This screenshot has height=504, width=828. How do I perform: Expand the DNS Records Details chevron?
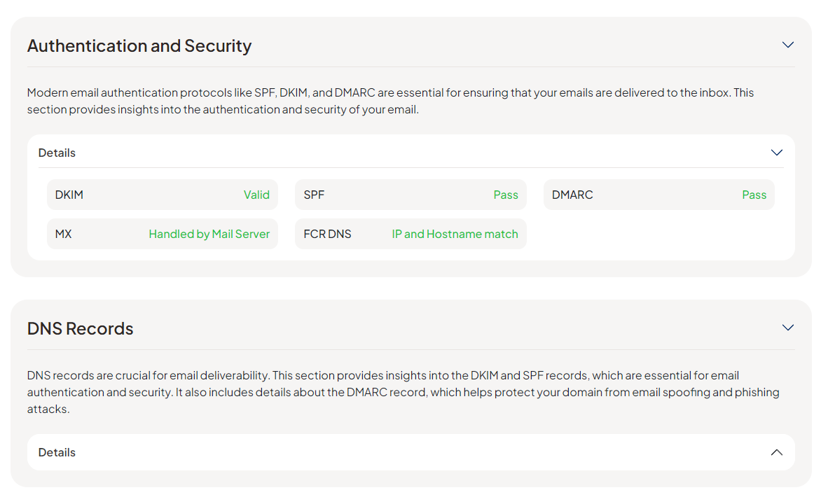tap(776, 452)
